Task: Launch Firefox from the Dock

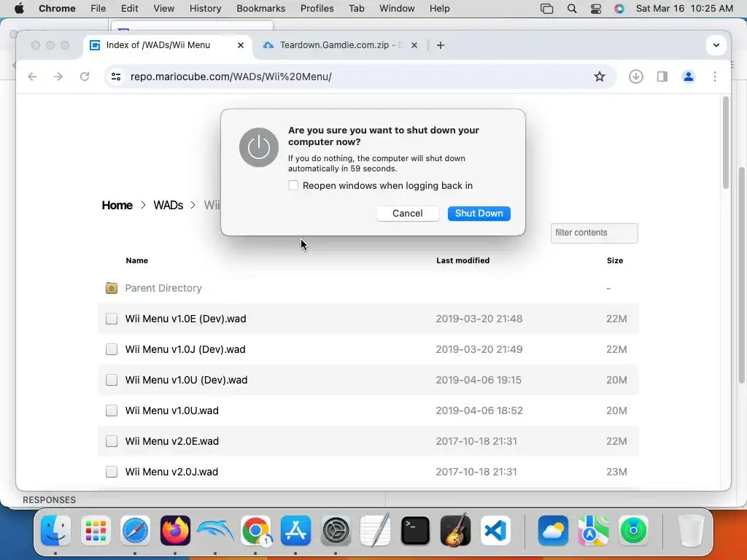Action: [x=175, y=531]
